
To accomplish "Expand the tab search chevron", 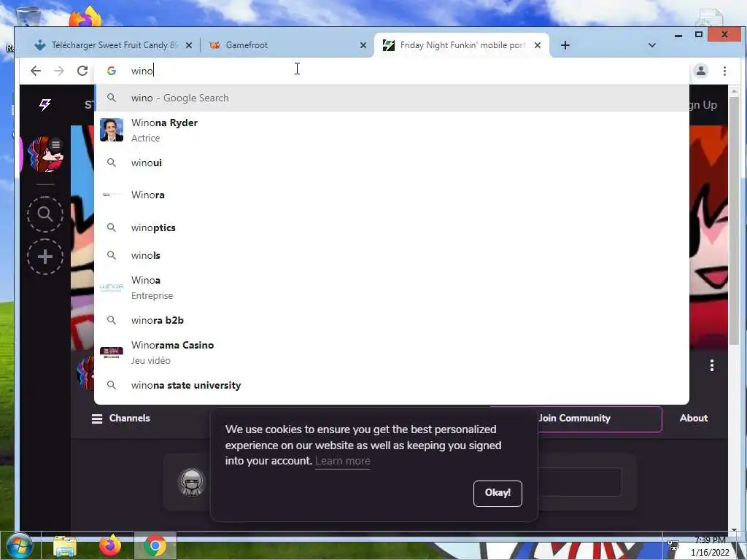I will click(x=651, y=45).
